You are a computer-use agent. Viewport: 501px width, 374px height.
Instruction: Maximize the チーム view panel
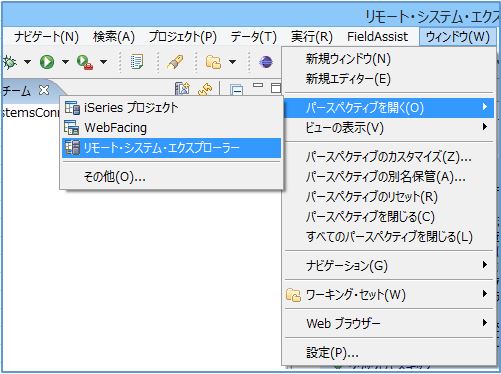[x=276, y=88]
